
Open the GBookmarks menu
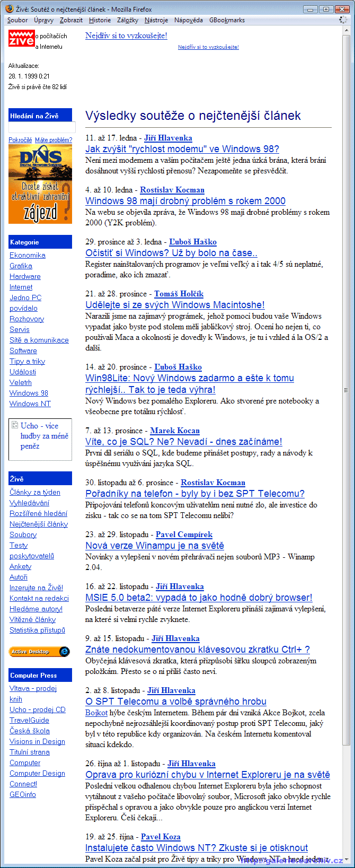(227, 20)
